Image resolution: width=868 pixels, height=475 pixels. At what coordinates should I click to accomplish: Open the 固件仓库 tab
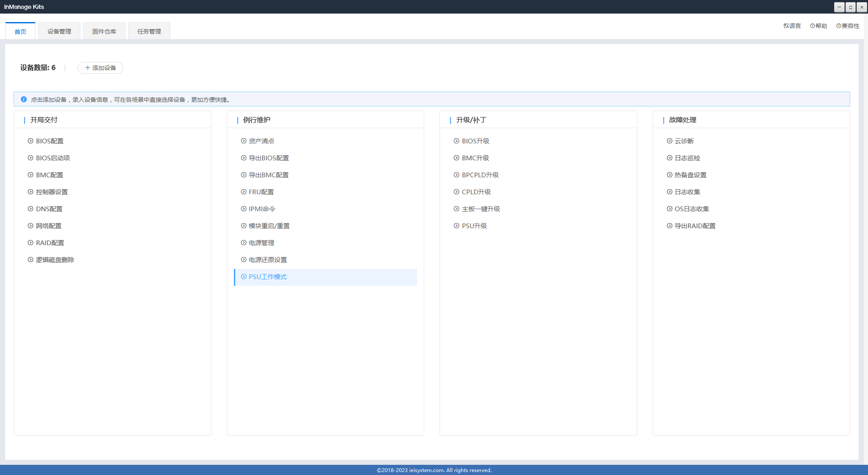(x=104, y=31)
